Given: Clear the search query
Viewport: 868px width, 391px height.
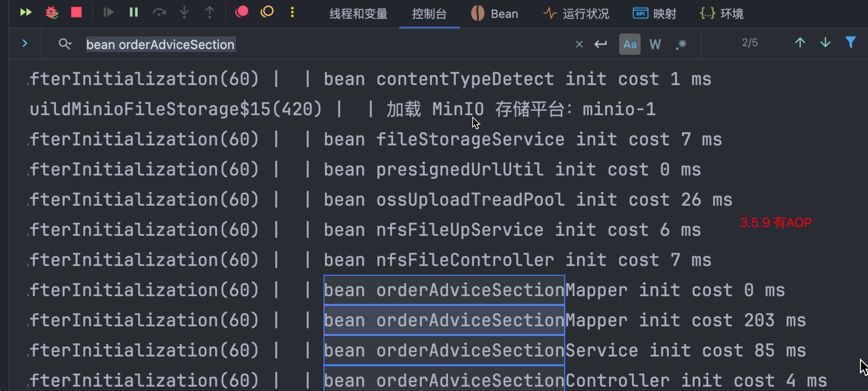Looking at the screenshot, I should [x=579, y=44].
